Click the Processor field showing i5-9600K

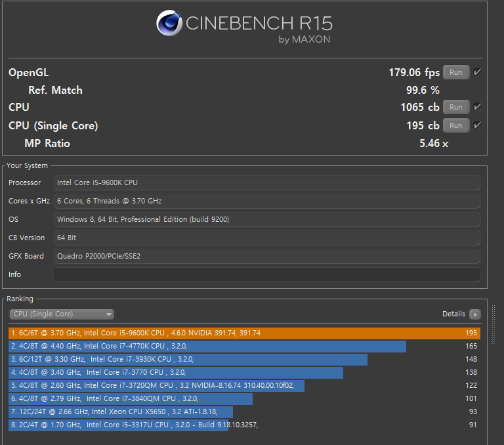[267, 182]
